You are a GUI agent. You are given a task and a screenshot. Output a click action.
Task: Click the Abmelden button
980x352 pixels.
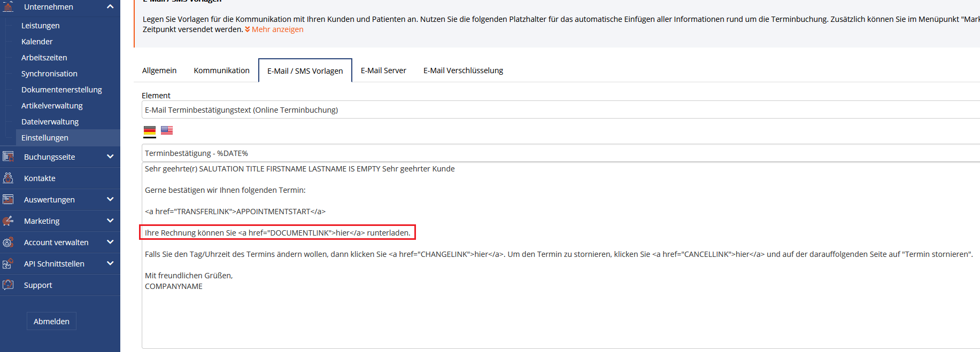point(51,321)
